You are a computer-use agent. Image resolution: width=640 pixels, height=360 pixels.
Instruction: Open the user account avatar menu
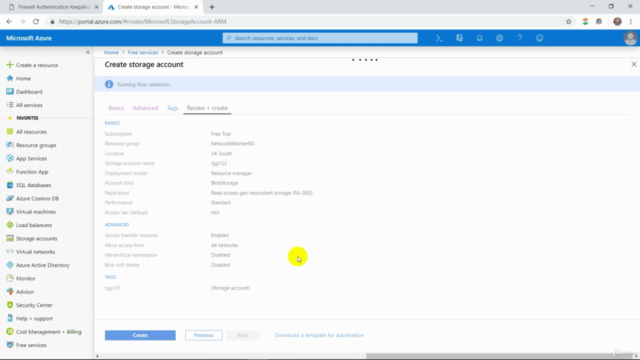coord(630,38)
